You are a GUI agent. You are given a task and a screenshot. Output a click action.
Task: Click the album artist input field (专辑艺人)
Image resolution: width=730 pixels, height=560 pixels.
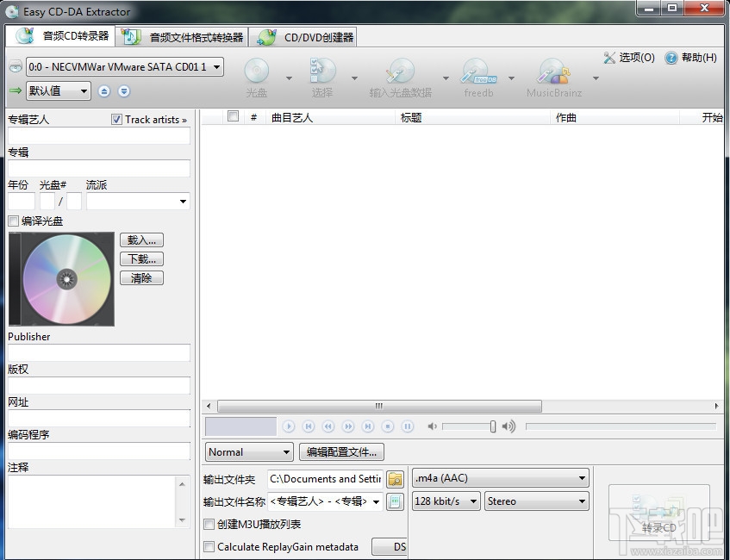tap(99, 136)
